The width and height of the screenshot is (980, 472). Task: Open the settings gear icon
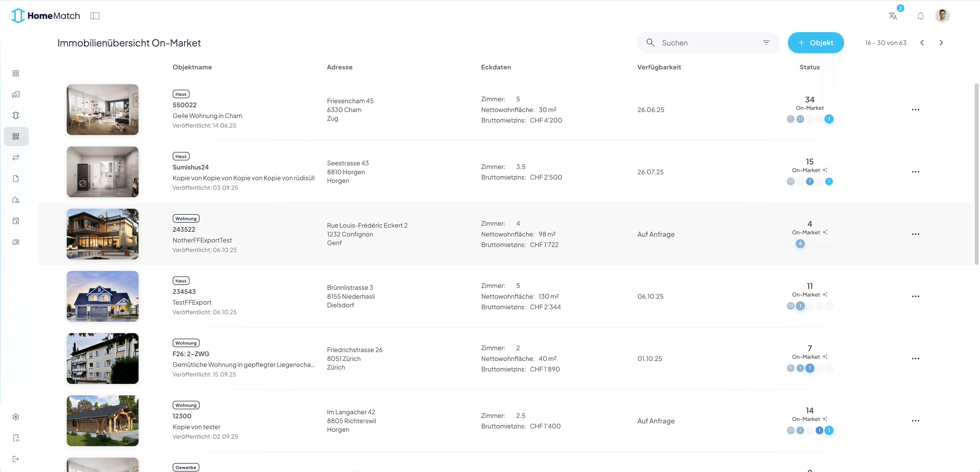click(16, 416)
